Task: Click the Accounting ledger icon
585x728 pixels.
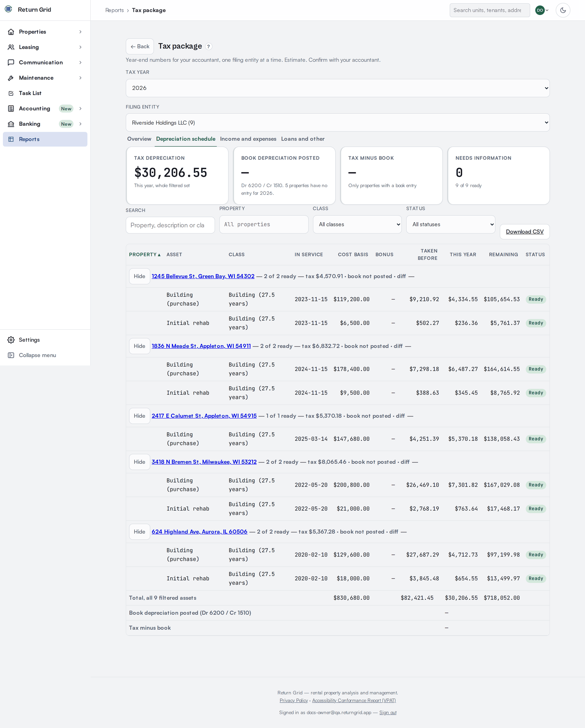Action: pyautogui.click(x=11, y=109)
